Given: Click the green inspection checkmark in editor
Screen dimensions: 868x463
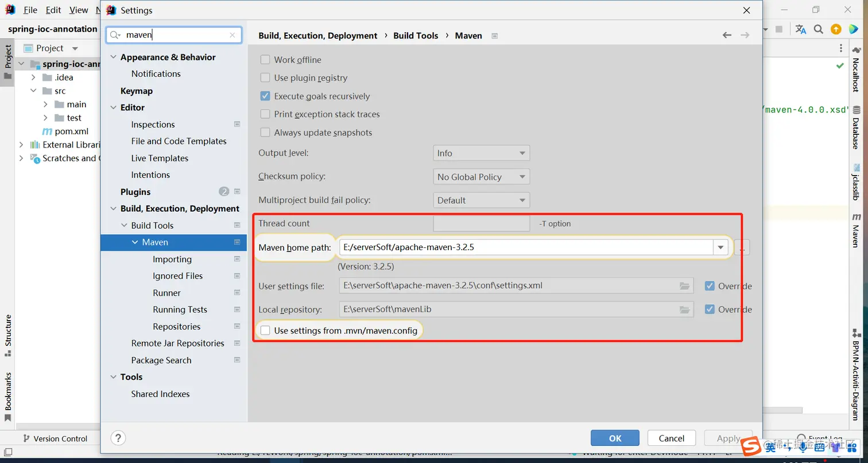Looking at the screenshot, I should 840,65.
